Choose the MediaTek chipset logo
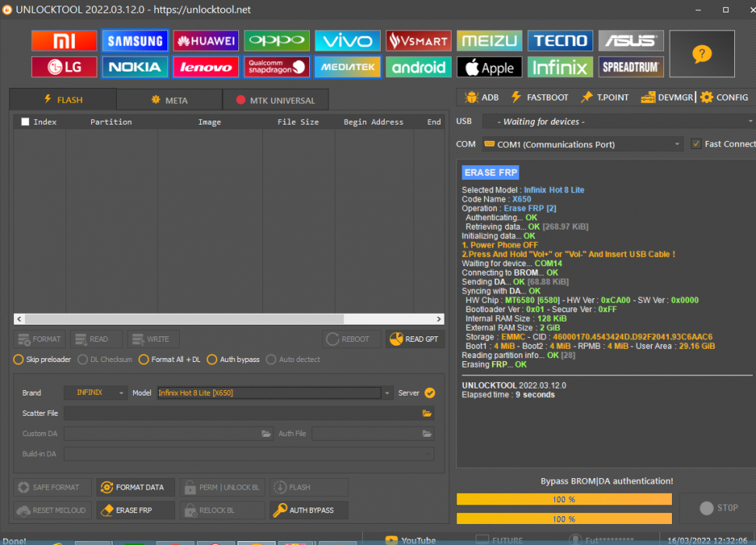This screenshot has width=756, height=545. coord(347,67)
